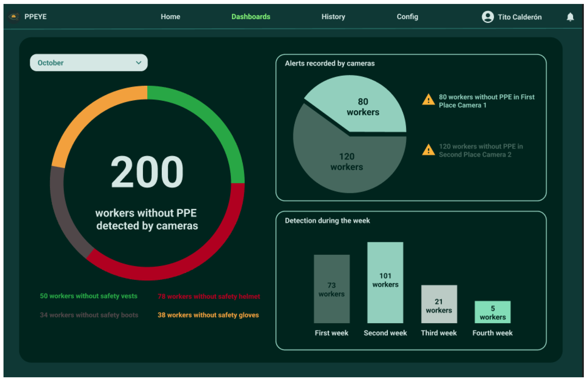Viewport: 588px width, 381px height.
Task: Select the Dashboards tab
Action: click(x=250, y=17)
